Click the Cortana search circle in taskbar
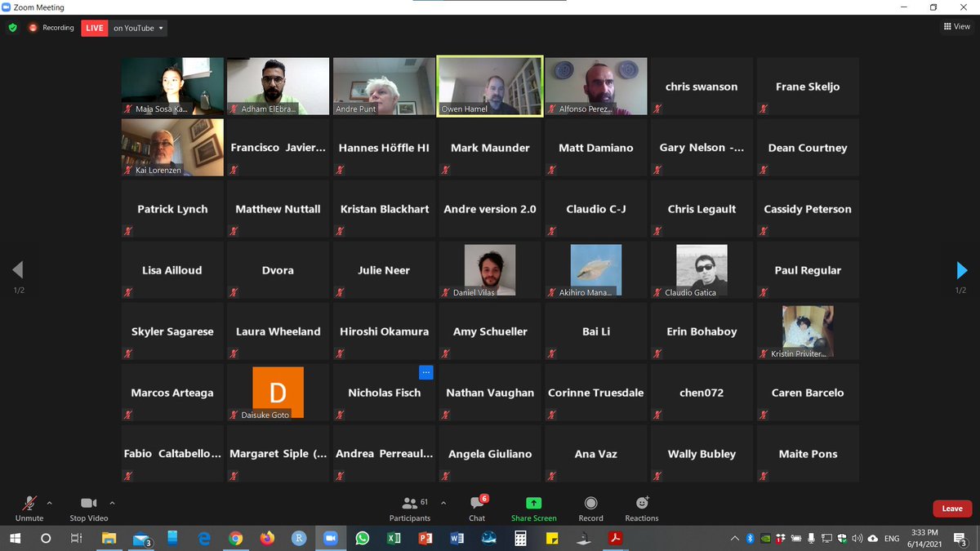Screen dimensions: 980x551 pos(46,539)
